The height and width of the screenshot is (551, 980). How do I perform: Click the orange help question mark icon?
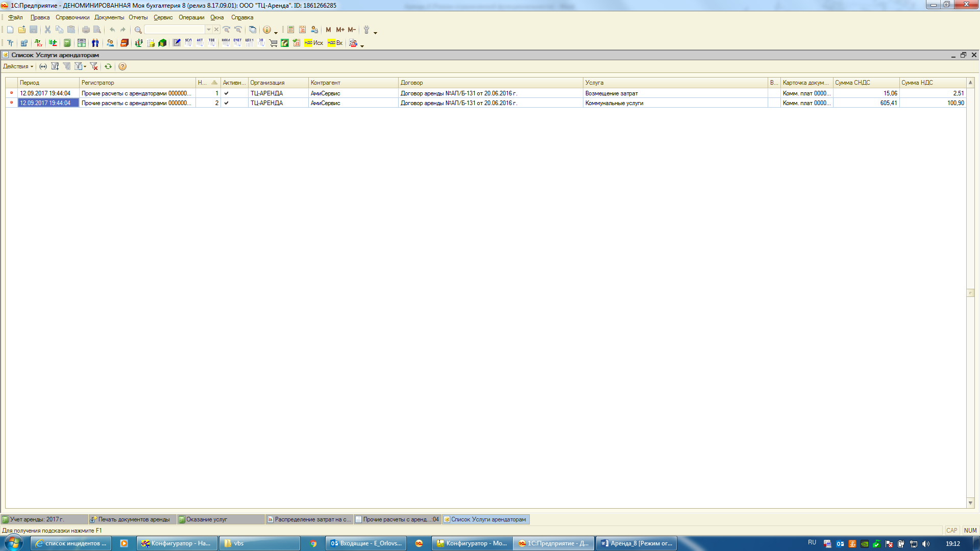point(122,66)
